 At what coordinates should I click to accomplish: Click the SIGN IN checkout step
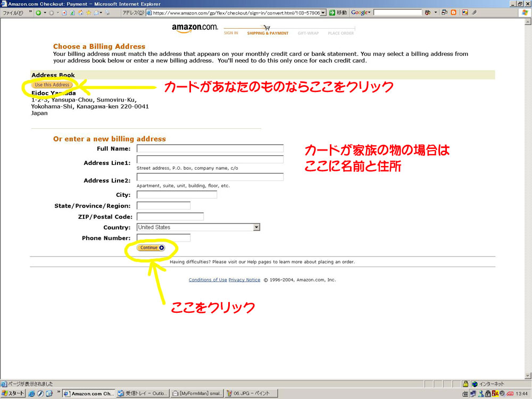pyautogui.click(x=231, y=33)
